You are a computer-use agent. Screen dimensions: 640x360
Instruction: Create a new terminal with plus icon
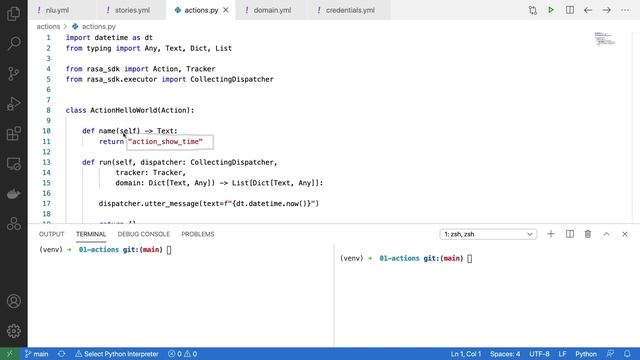pyautogui.click(x=551, y=234)
